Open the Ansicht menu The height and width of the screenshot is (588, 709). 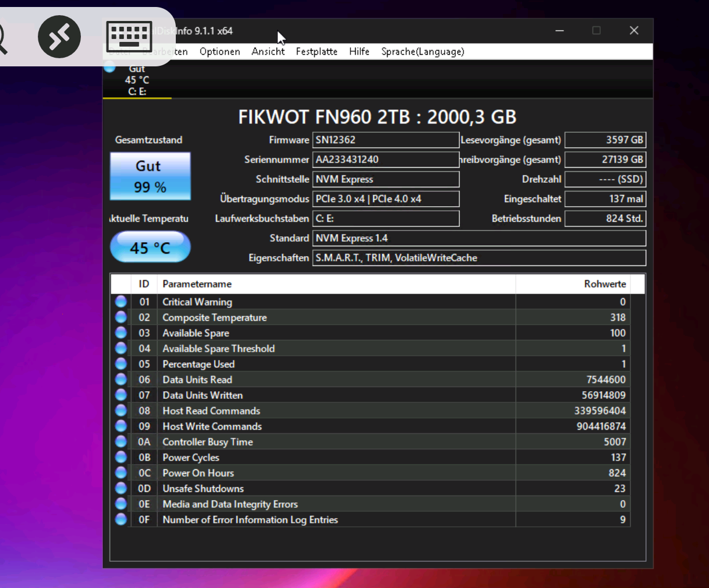pyautogui.click(x=268, y=51)
